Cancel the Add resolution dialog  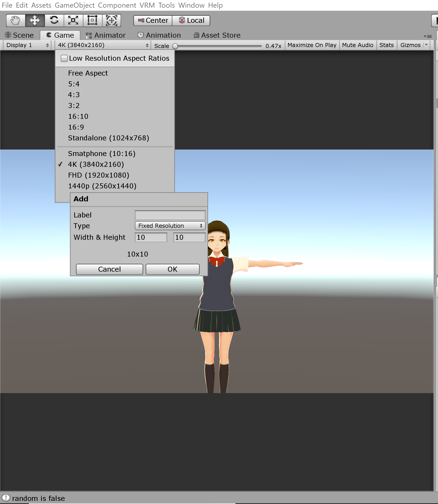109,269
